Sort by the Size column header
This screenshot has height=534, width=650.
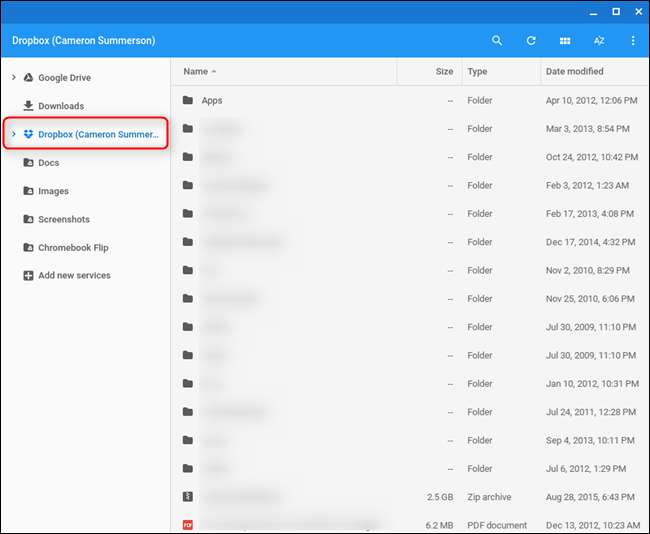(444, 72)
